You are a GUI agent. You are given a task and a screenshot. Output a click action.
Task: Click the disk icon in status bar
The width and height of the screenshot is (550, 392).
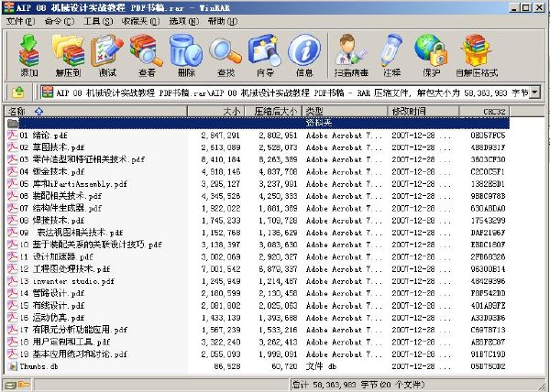tap(10, 385)
